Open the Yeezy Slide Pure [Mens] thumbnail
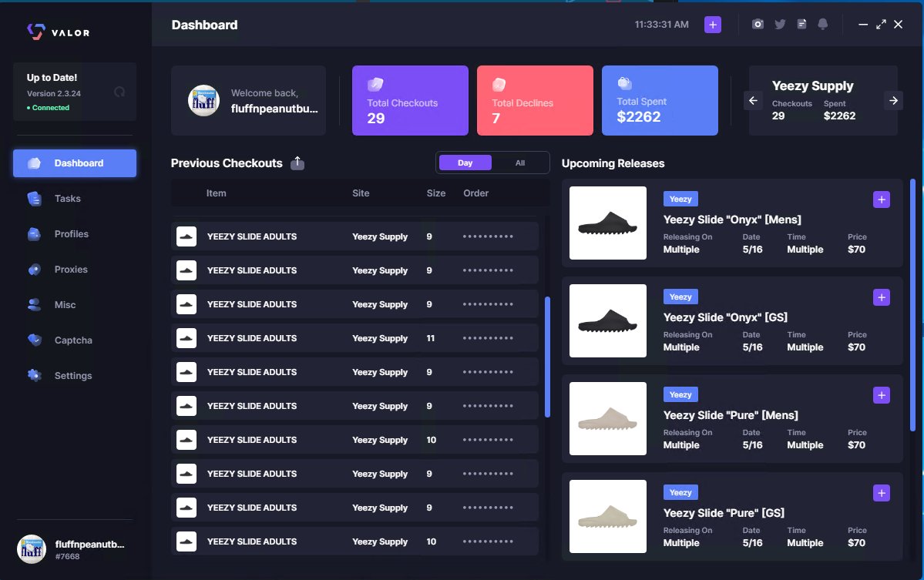The image size is (924, 580). [x=607, y=419]
